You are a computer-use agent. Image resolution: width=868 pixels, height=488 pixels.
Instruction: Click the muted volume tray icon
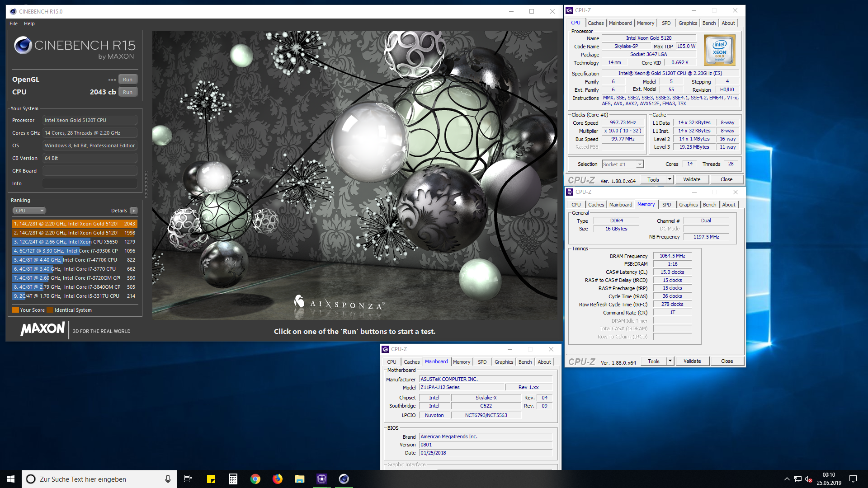(x=809, y=479)
